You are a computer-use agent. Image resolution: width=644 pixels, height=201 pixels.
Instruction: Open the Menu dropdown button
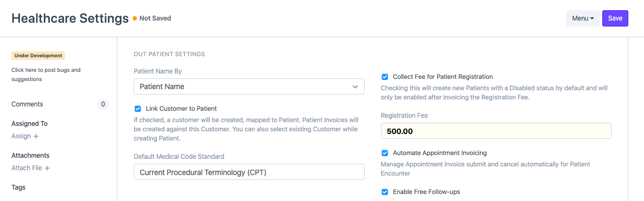click(583, 18)
